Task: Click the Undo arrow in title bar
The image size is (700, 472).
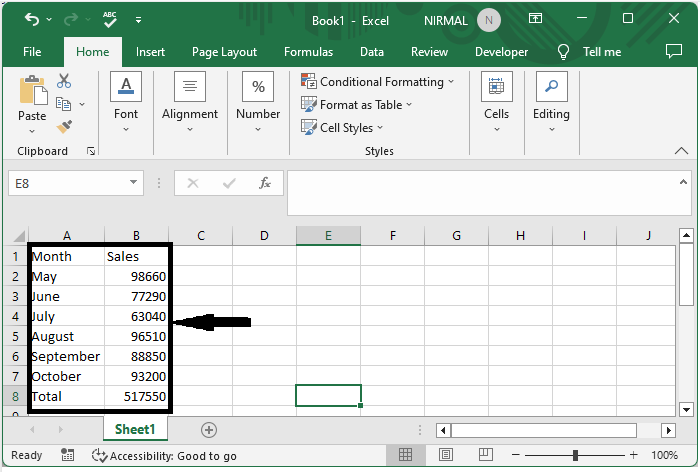Action: (32, 19)
